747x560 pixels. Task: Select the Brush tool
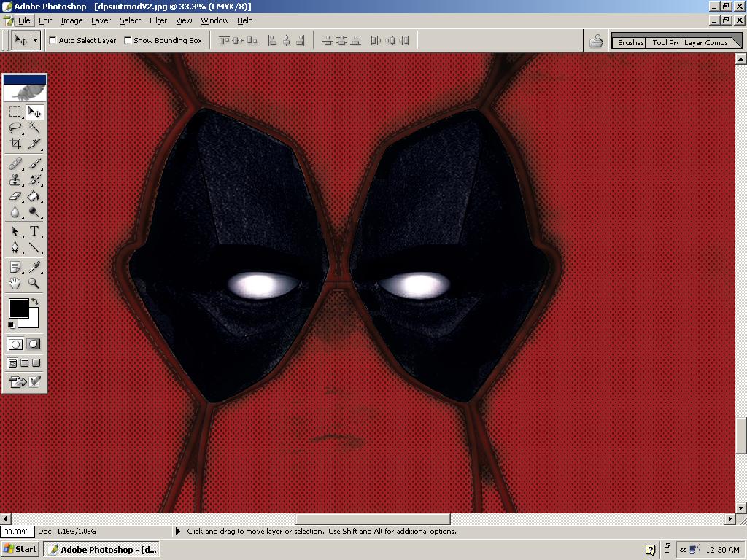click(x=35, y=164)
